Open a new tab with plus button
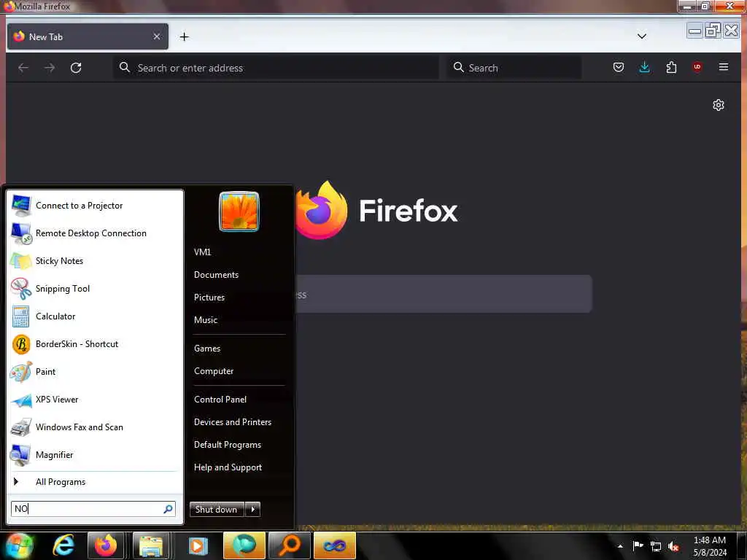Image resolution: width=747 pixels, height=560 pixels. coord(185,36)
